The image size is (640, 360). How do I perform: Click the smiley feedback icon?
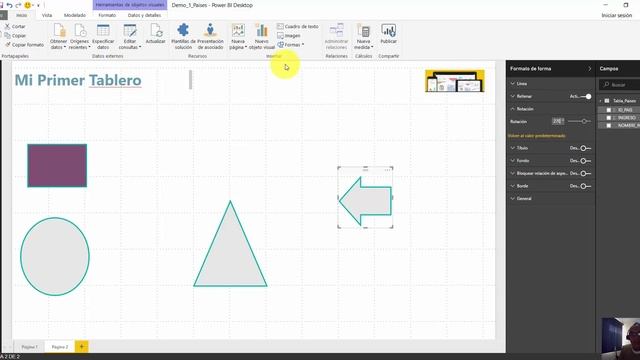click(28, 5)
